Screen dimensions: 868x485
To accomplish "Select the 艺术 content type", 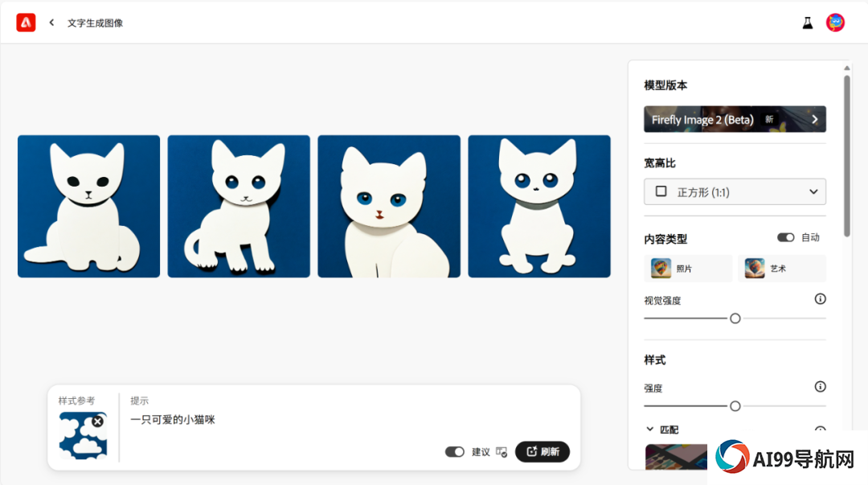I will tap(782, 269).
